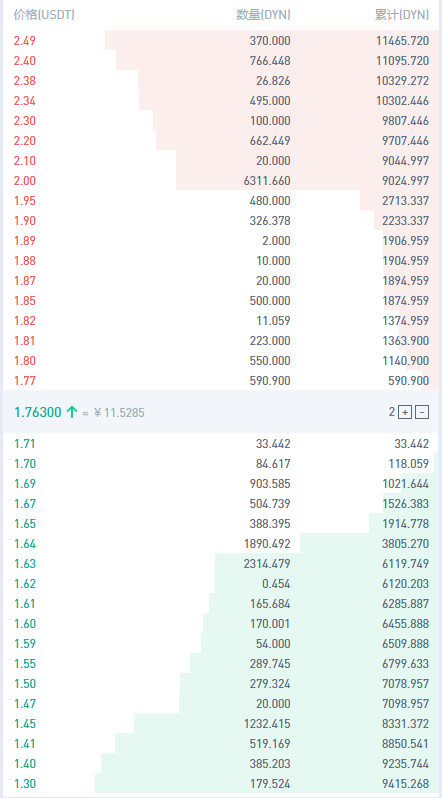The width and height of the screenshot is (442, 798).
Task: Increase depth precision with plus icon
Action: click(405, 412)
